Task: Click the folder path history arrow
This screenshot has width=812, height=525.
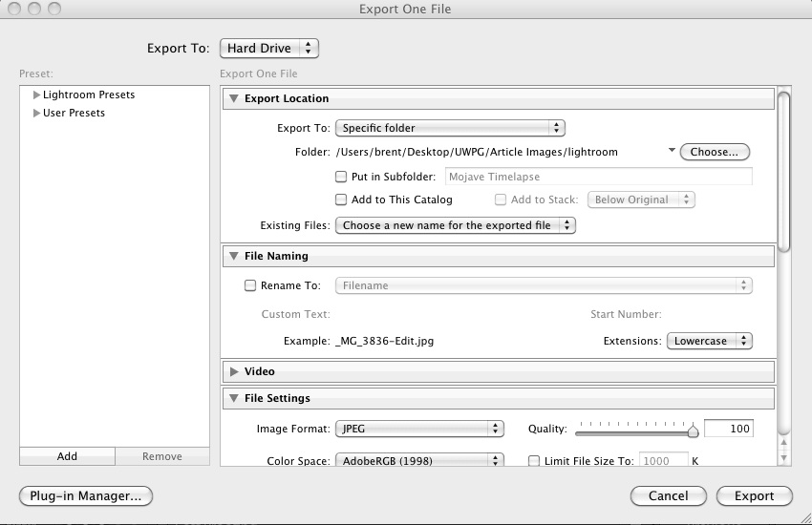Action: pyautogui.click(x=672, y=151)
